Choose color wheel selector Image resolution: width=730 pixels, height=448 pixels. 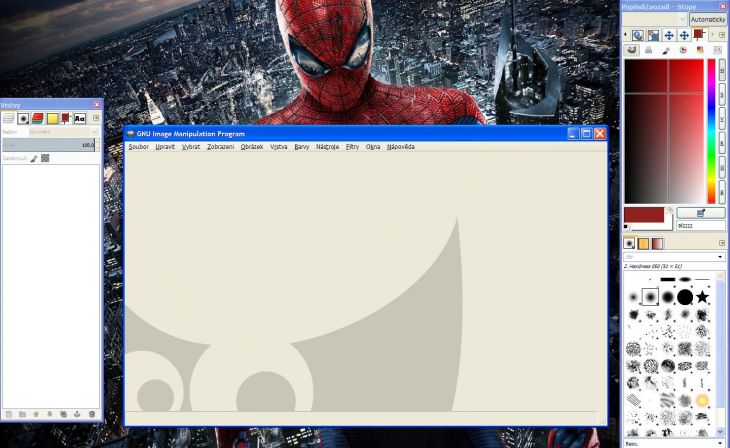click(x=683, y=50)
